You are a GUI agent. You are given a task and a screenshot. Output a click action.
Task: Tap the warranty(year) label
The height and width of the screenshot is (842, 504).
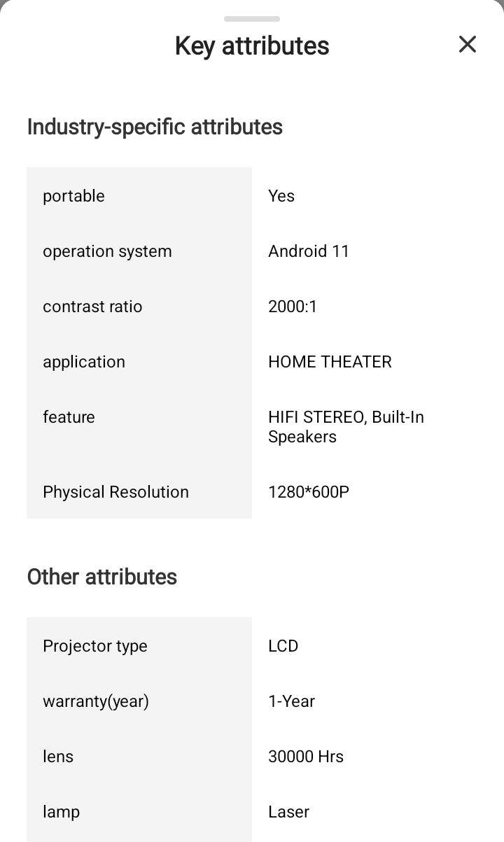pos(96,701)
